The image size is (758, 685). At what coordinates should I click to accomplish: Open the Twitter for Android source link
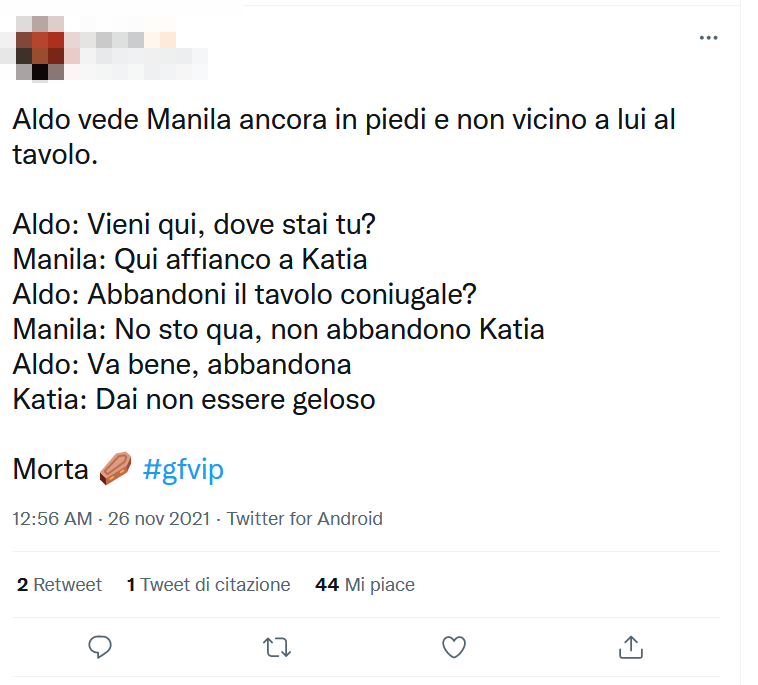click(304, 519)
